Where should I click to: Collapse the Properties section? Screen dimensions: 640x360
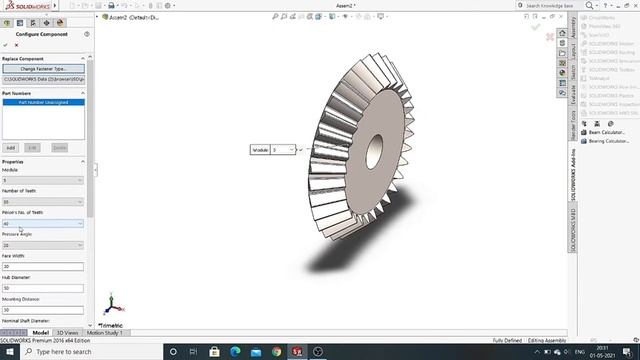(x=83, y=162)
